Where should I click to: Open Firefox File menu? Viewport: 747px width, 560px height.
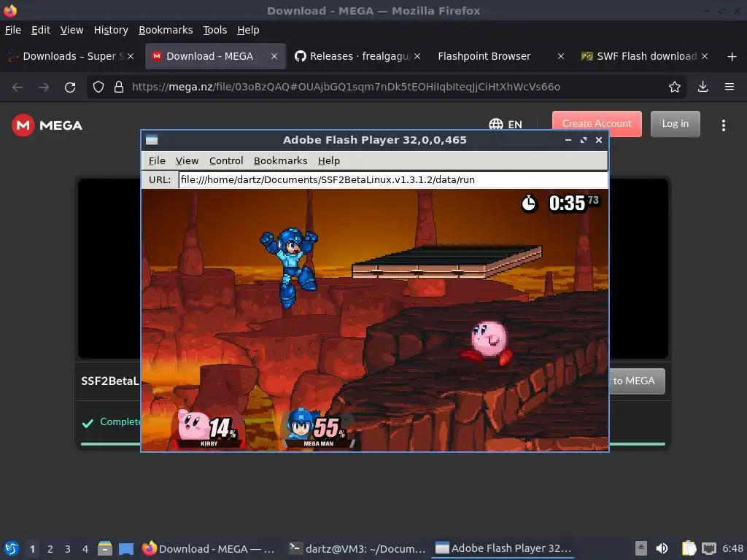(x=13, y=30)
